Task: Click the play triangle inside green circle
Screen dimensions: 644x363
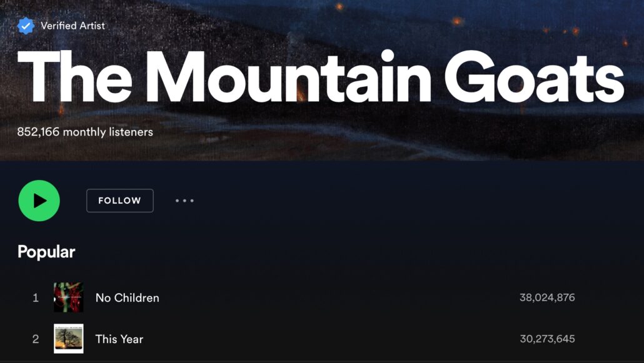Action: (40, 201)
